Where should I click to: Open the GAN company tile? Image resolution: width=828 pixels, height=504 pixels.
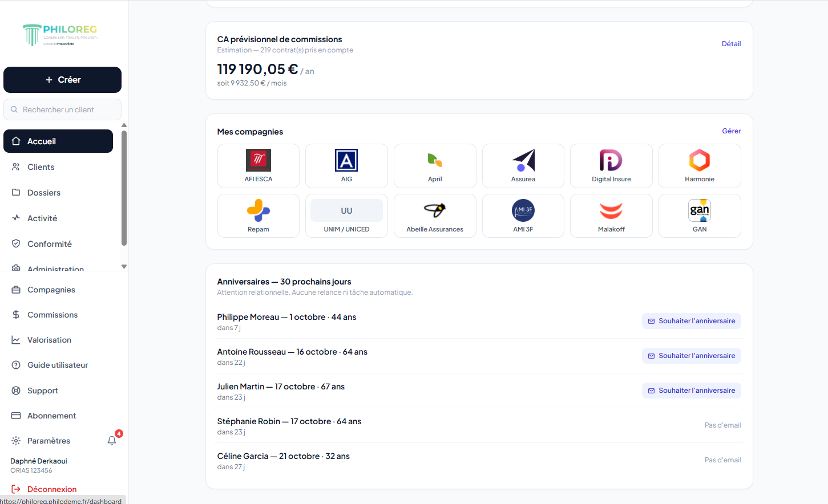pos(700,216)
